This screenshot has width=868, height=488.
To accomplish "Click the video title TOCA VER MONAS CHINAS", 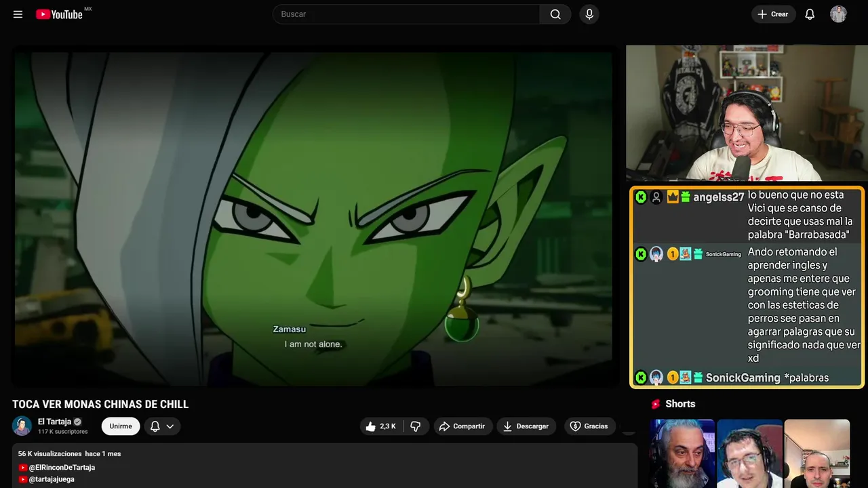I will [100, 405].
